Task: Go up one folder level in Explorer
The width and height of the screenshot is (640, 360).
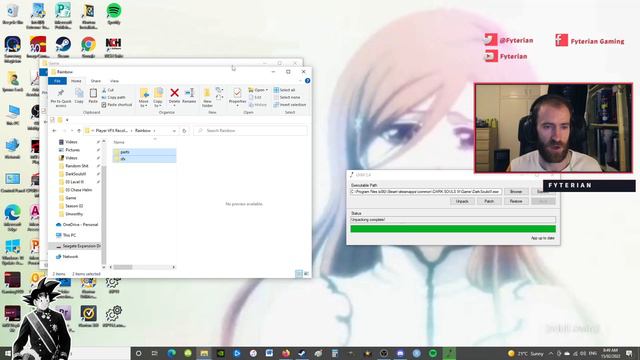Action: (79, 131)
